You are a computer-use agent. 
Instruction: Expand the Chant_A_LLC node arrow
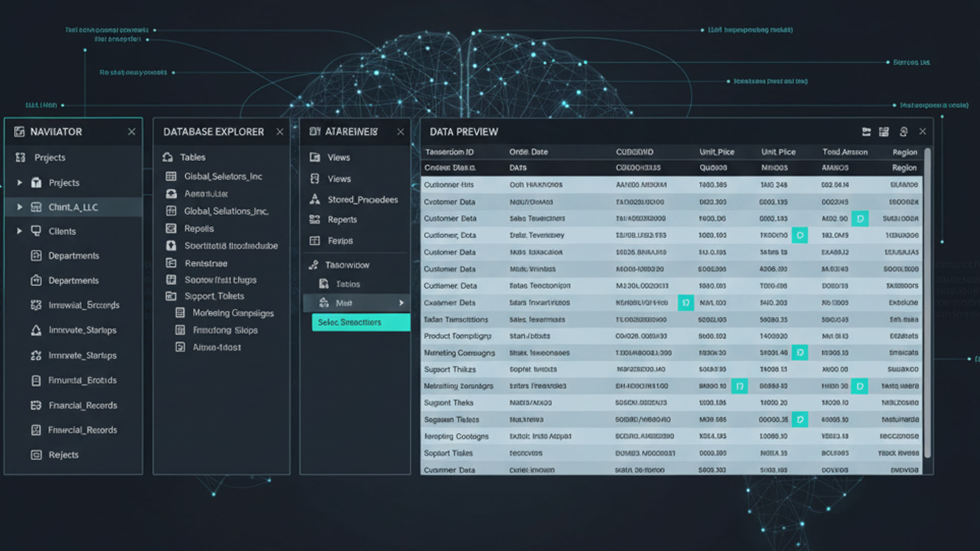coord(19,207)
